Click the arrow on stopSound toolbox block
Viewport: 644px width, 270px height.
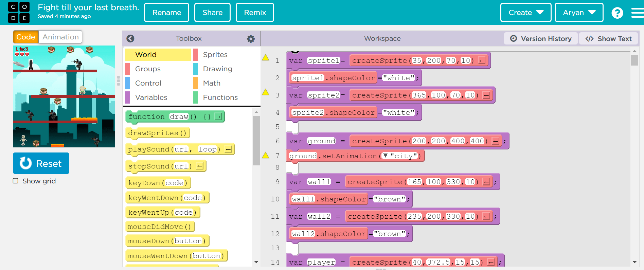[x=200, y=166]
